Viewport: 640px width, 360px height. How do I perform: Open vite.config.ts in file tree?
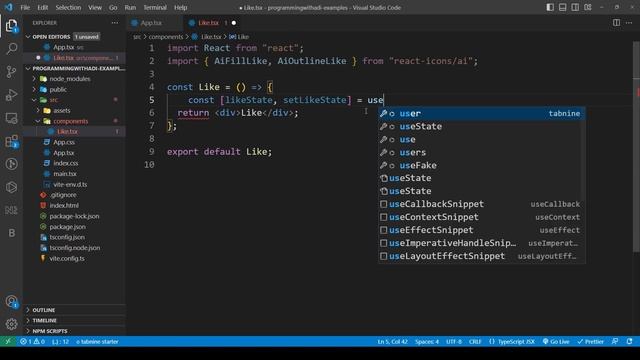click(67, 259)
